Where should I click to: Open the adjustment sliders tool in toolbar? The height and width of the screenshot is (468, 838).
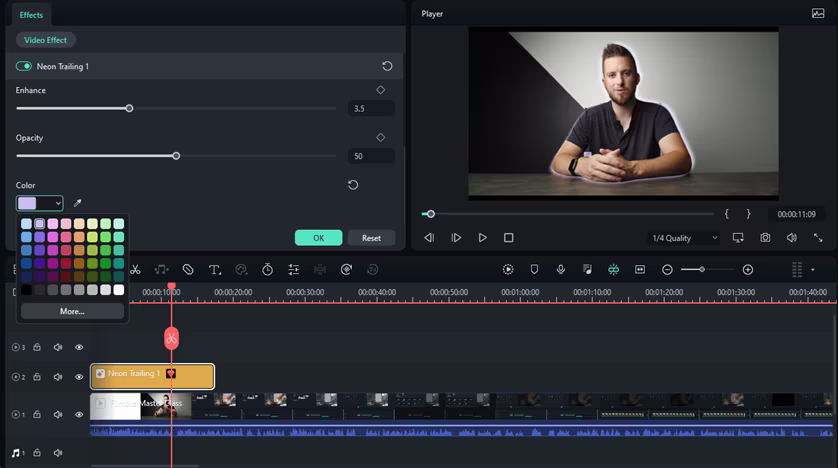click(x=294, y=270)
